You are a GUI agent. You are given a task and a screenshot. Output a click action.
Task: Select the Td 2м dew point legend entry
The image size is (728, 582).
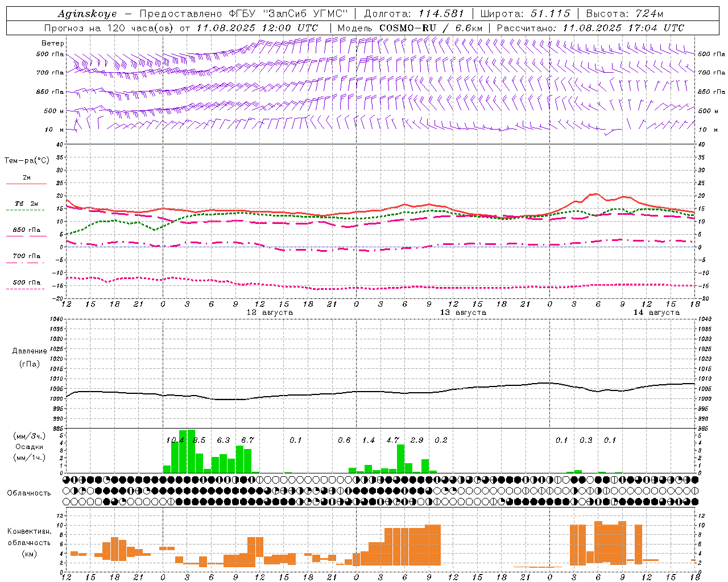point(27,203)
